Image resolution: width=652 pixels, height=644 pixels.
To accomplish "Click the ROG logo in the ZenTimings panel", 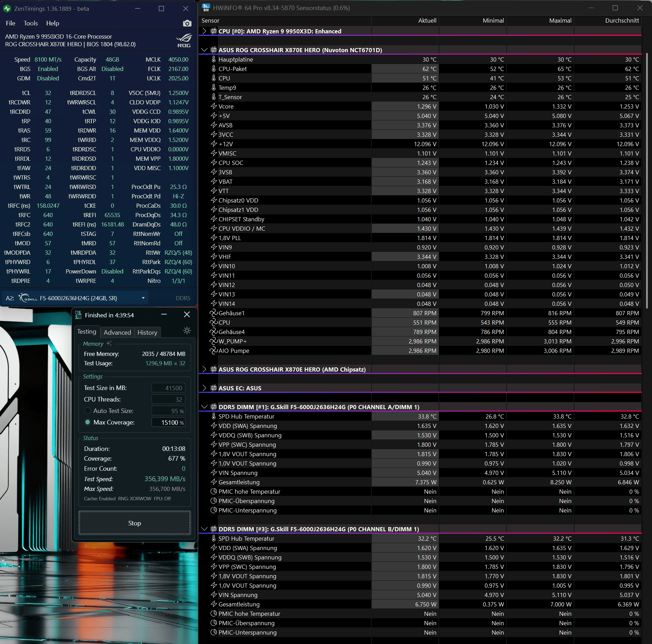I will [184, 40].
